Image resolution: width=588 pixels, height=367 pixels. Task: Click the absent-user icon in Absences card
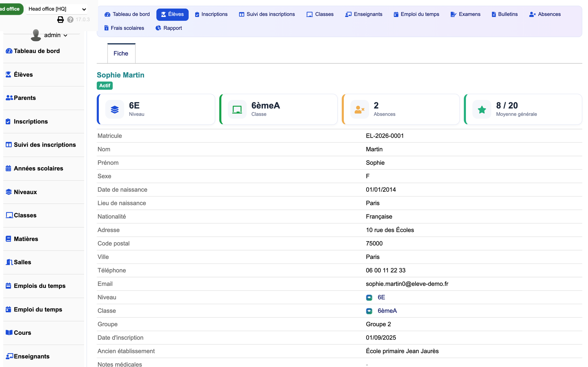pos(360,110)
